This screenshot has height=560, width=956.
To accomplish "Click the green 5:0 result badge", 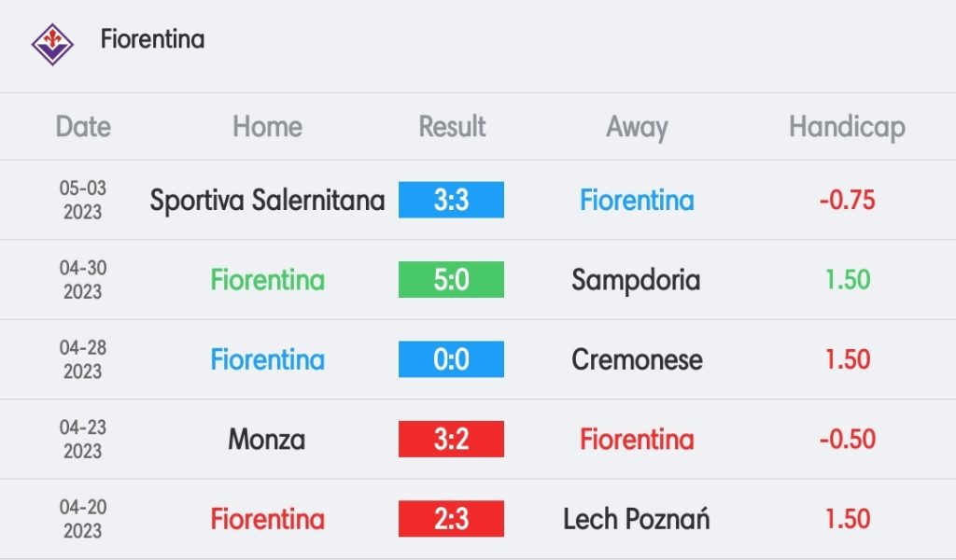I will [451, 280].
